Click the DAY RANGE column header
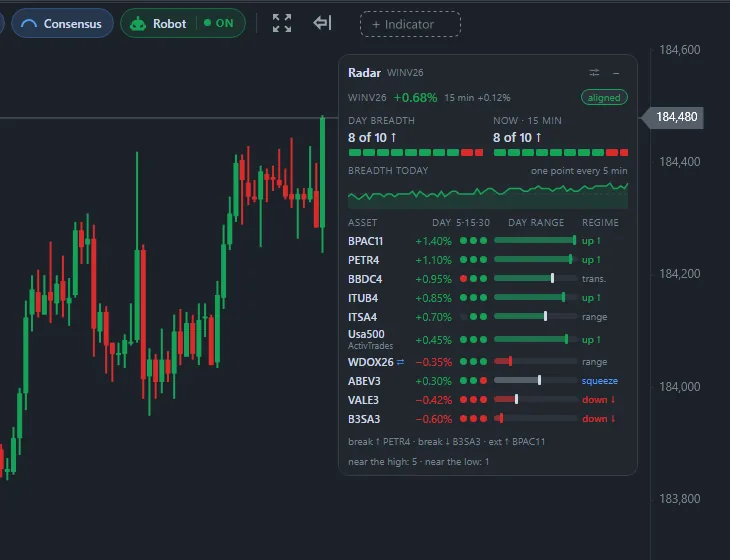The height and width of the screenshot is (560, 730). click(536, 223)
